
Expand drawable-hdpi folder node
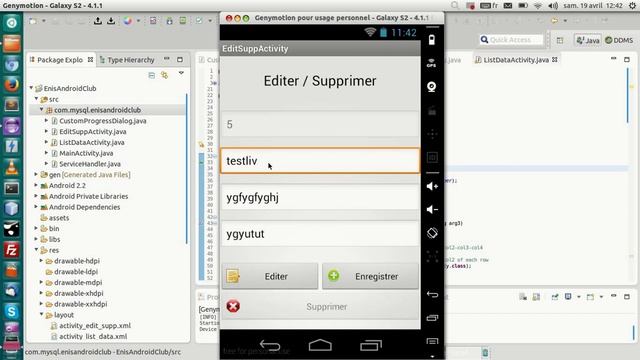pos(41,261)
